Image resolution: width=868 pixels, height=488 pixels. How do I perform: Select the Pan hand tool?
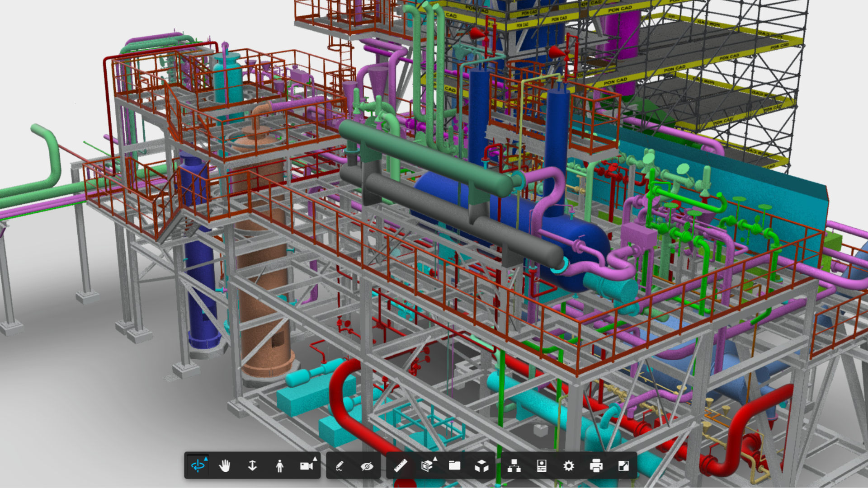tap(225, 465)
